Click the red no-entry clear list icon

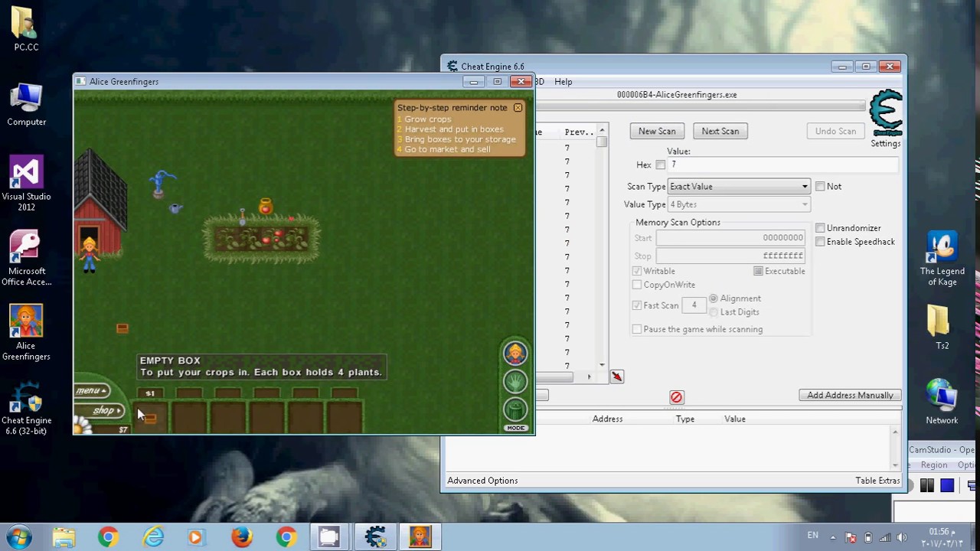(x=676, y=397)
